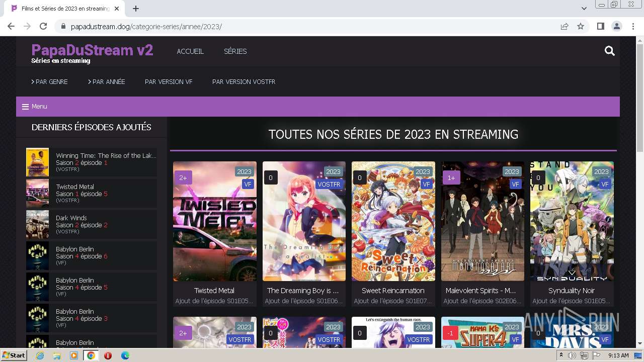644x362 pixels.
Task: Click the network tray icon
Action: pos(584,355)
